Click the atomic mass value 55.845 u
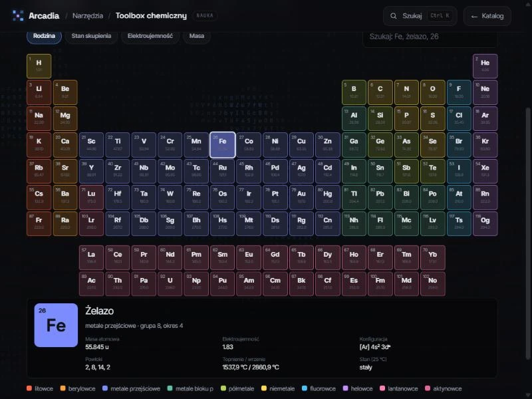The height and width of the screenshot is (399, 532). pyautogui.click(x=97, y=346)
